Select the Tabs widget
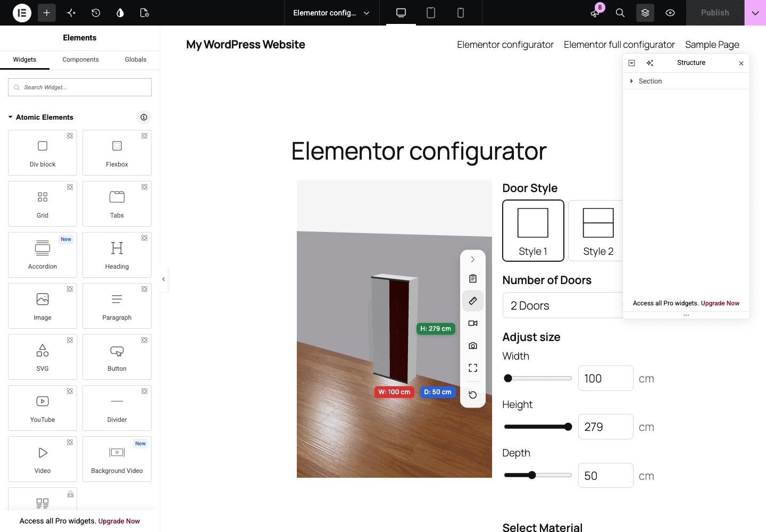The image size is (766, 532). tap(117, 204)
